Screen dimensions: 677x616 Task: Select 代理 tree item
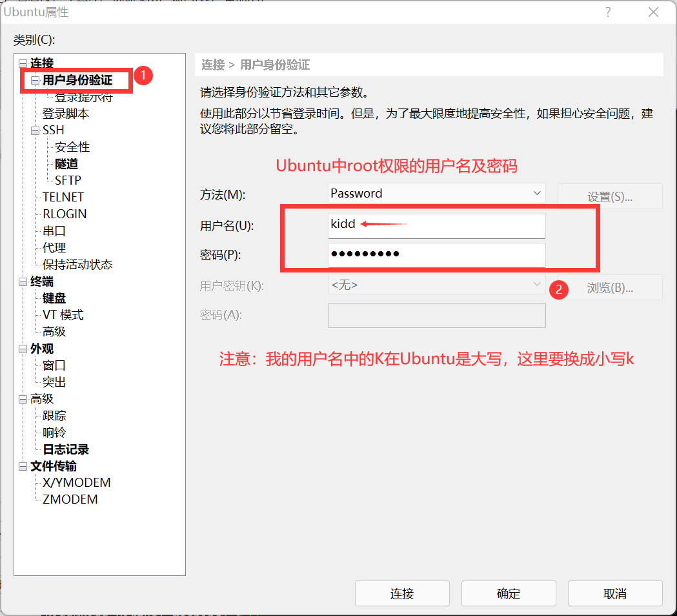tap(54, 247)
